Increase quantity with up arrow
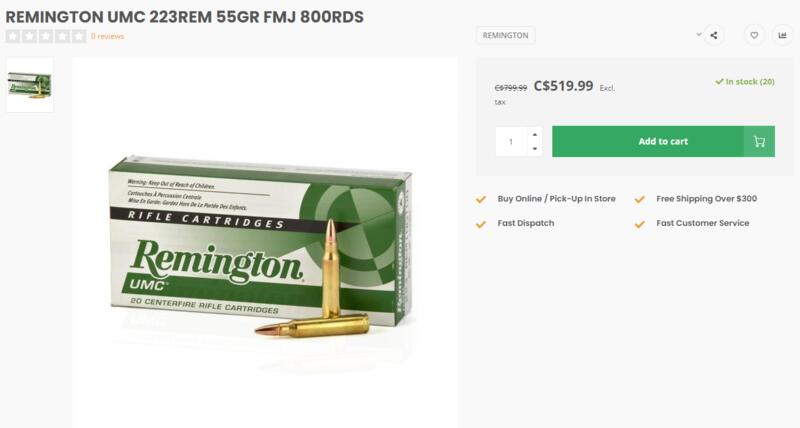The width and height of the screenshot is (800, 428). 535,135
